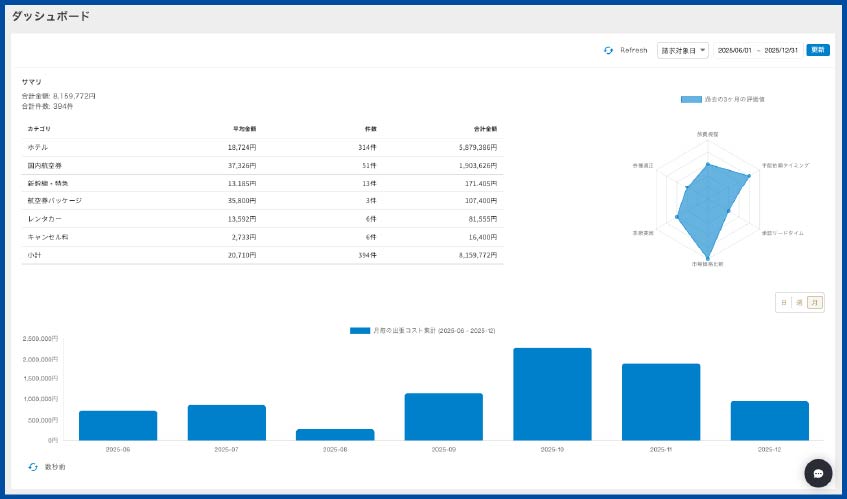
Task: Select the ホテル category row
Action: click(263, 147)
